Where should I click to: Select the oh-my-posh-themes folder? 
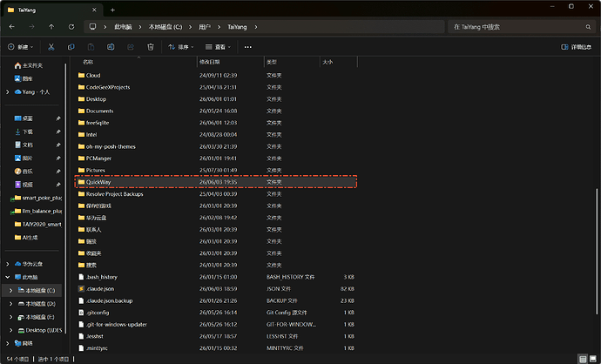[216, 146]
